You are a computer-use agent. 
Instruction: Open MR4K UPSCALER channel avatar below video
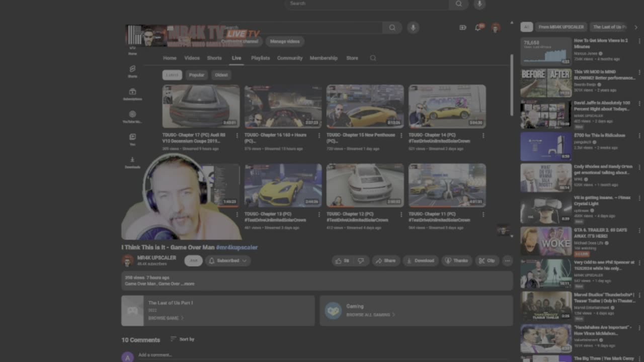coord(128,260)
